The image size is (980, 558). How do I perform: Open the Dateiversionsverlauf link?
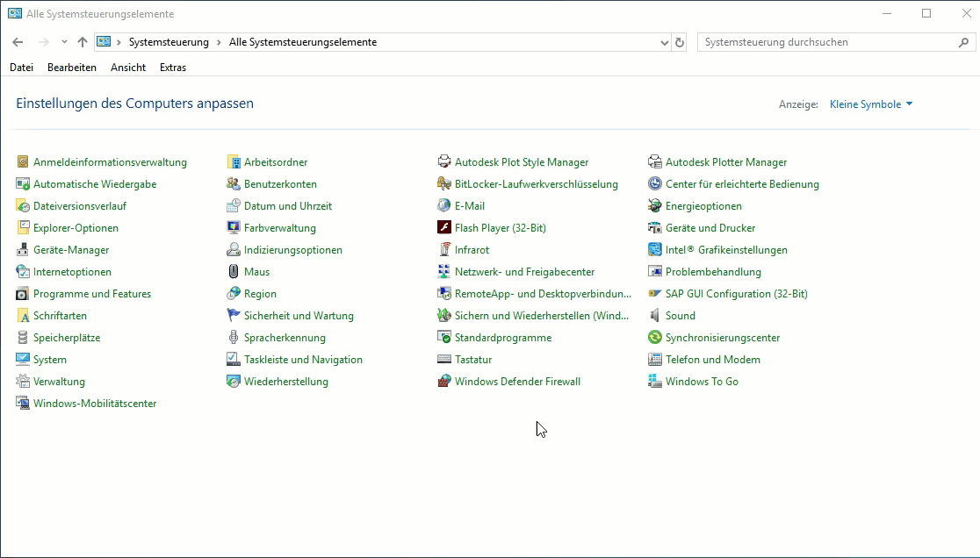click(x=80, y=206)
